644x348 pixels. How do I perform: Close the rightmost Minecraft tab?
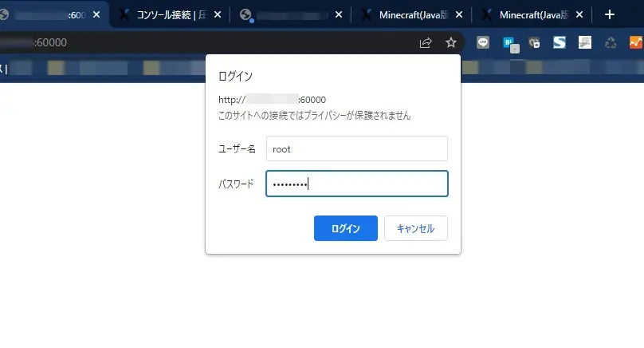tap(579, 14)
